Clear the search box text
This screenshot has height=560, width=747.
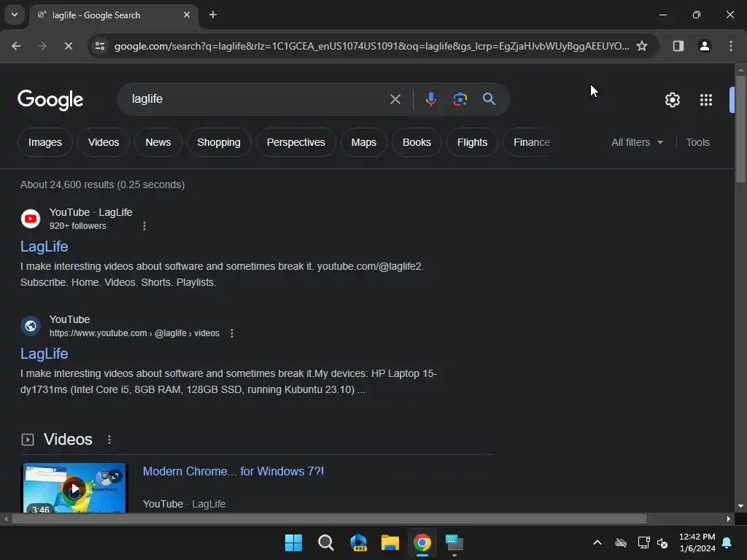(395, 99)
